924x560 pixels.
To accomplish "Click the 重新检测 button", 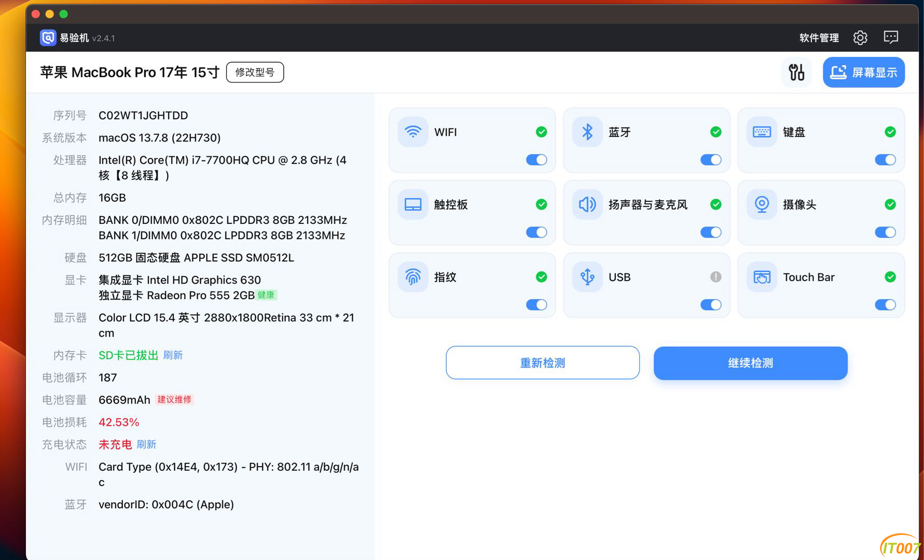I will pyautogui.click(x=543, y=362).
